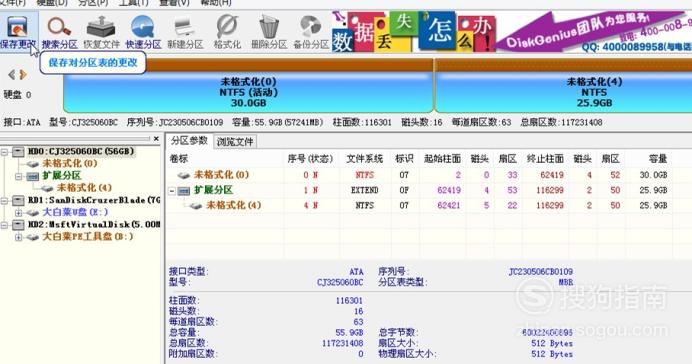Image resolution: width=692 pixels, height=364 pixels.
Task: Click the 起始柱面 column header
Action: point(442,159)
